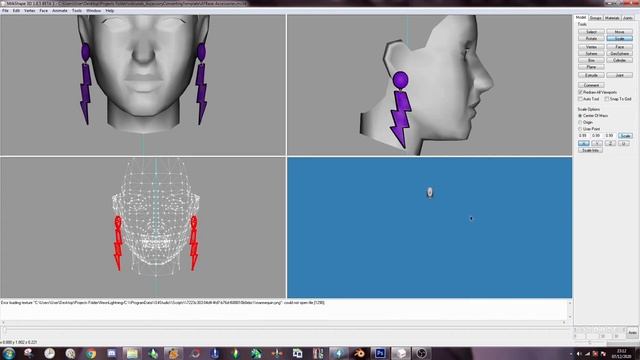
Task: Open OBS Studio from the taskbar
Action: [x=421, y=353]
